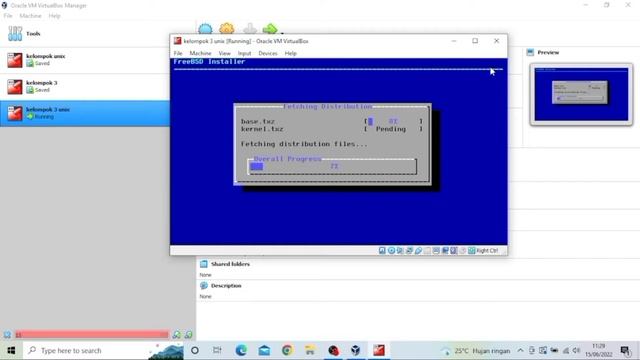Open the Windows notification center icon
This screenshot has height=360, width=640.
[x=625, y=351]
